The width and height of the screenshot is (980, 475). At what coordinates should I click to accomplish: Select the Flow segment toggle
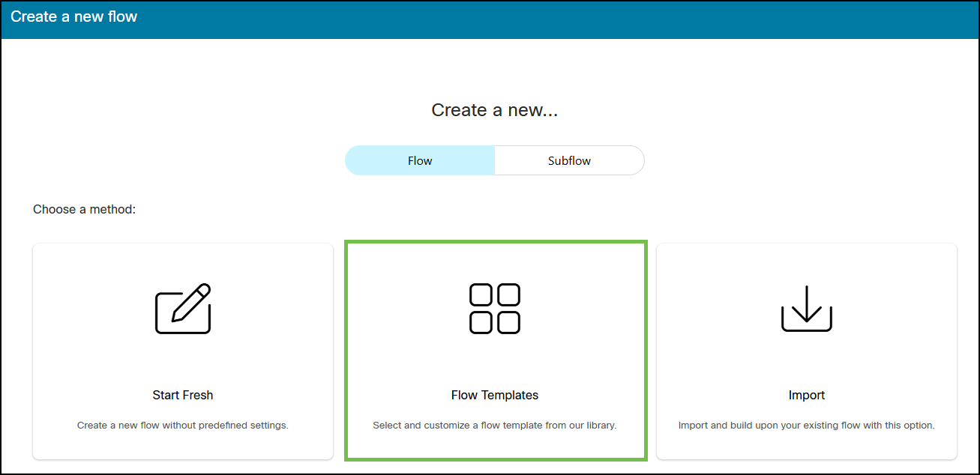pyautogui.click(x=420, y=160)
